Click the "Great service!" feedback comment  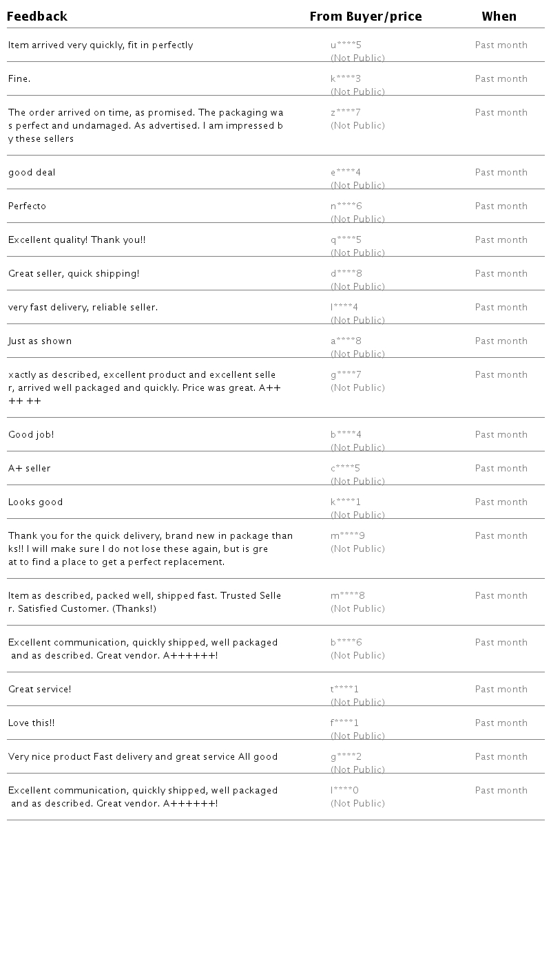click(x=40, y=690)
